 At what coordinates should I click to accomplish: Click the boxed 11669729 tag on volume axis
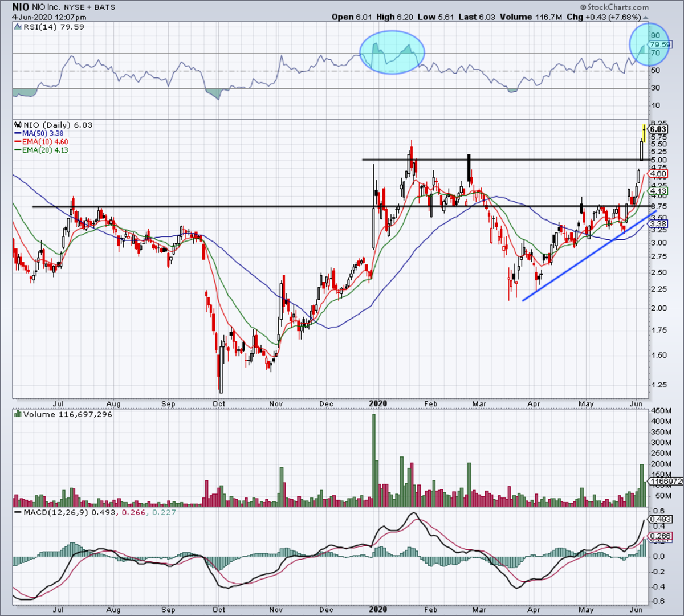[666, 482]
